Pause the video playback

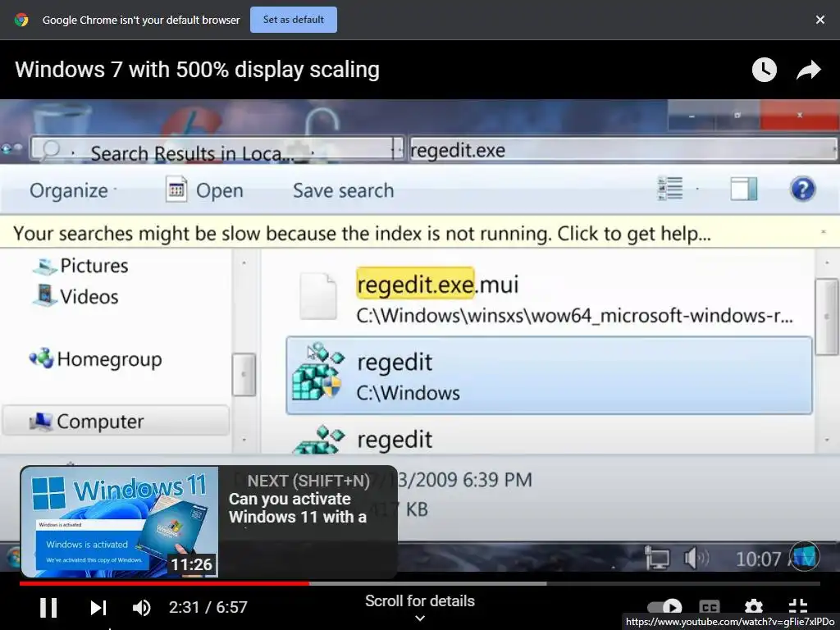[48, 608]
